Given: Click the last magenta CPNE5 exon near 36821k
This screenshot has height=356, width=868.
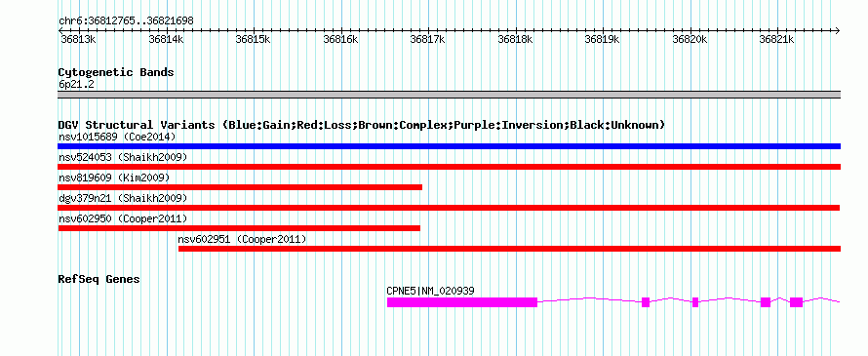Looking at the screenshot, I should click(x=796, y=302).
